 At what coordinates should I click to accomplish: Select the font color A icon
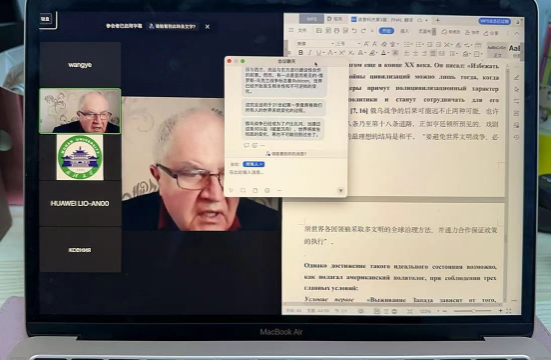point(384,53)
